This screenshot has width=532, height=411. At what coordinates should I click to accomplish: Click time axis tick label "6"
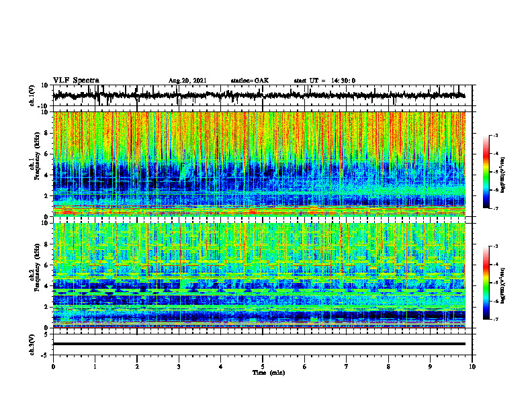(x=304, y=367)
